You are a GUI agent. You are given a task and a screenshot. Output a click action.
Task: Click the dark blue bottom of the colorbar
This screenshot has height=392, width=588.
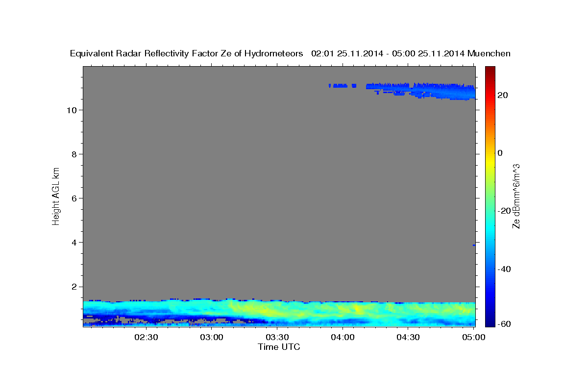click(x=490, y=322)
